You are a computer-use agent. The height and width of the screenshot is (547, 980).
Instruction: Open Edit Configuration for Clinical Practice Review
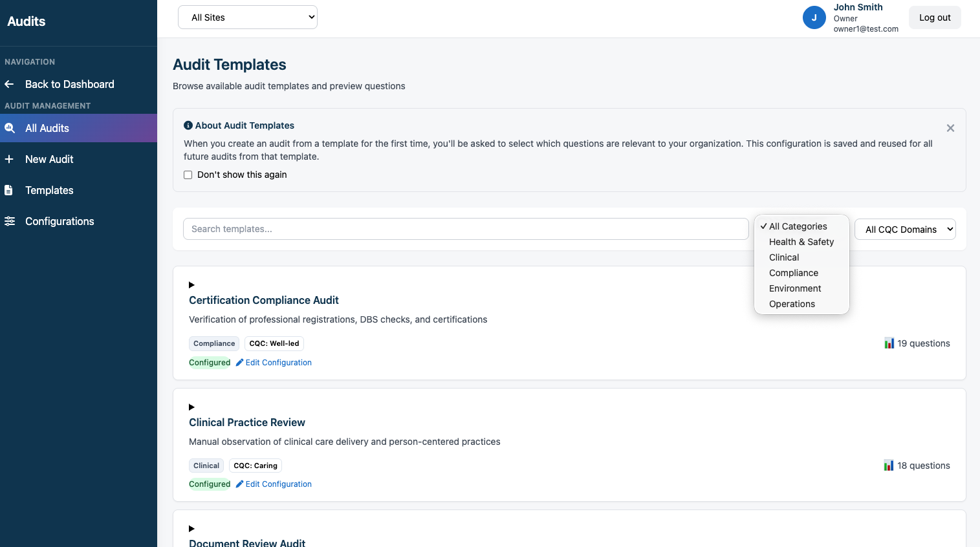278,484
